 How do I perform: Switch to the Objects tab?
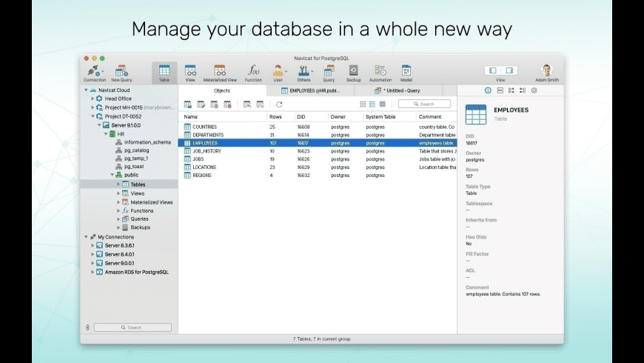click(x=222, y=90)
